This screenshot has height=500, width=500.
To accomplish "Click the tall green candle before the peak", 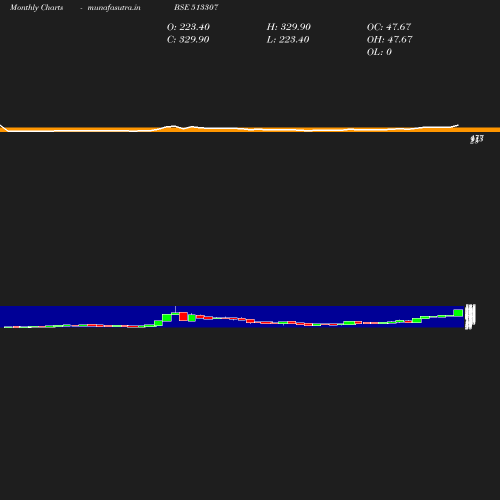I will (167, 318).
